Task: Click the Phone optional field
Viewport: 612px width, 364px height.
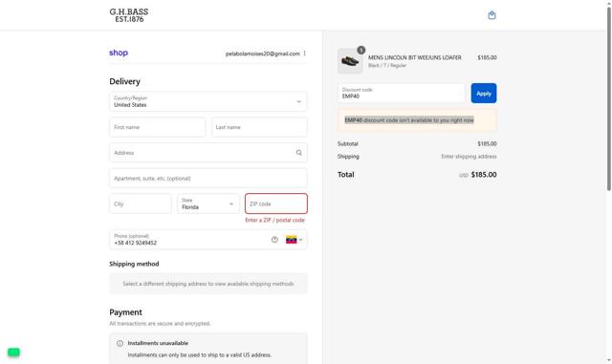Action: coord(208,240)
